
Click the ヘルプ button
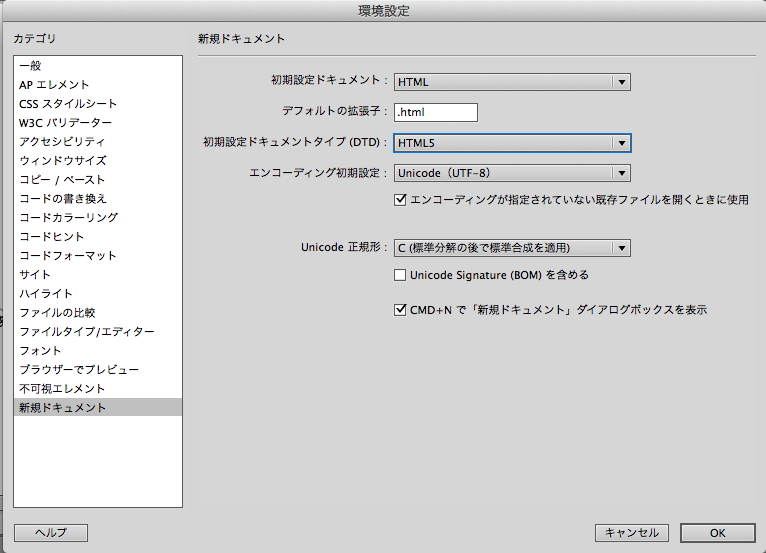point(51,533)
